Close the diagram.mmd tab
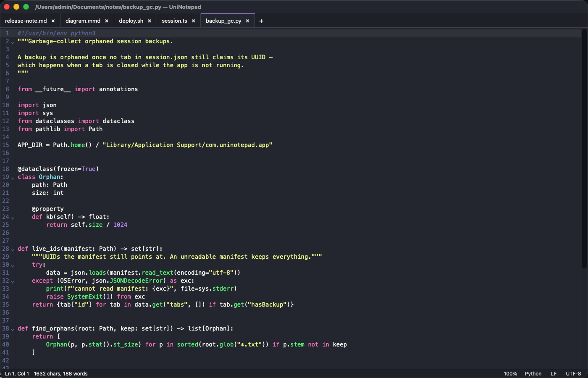Viewport: 588px width, 378px height. pos(107,21)
